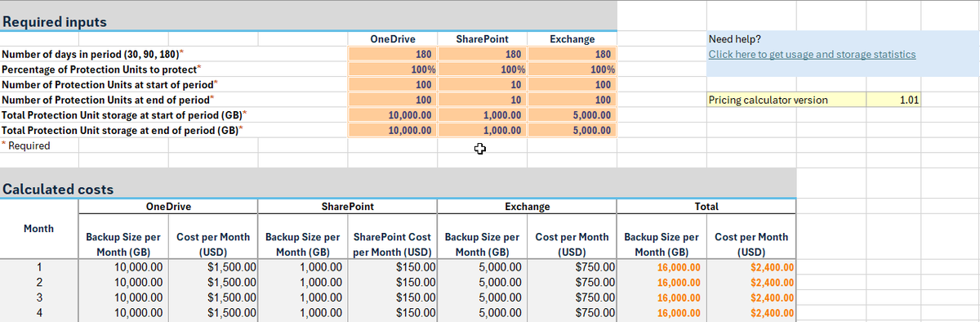Screen dimensions: 980x322
Task: Click Total 'Cost per Month (USD)' header
Action: pyautogui.click(x=751, y=244)
